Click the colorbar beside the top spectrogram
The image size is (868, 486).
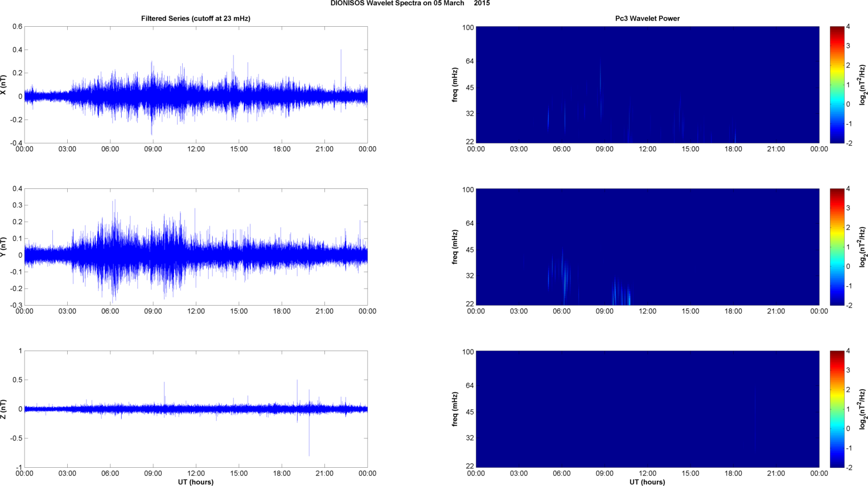[837, 85]
